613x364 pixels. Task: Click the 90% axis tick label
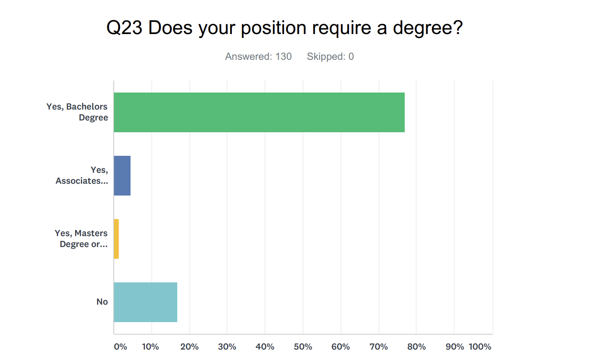[x=455, y=347]
